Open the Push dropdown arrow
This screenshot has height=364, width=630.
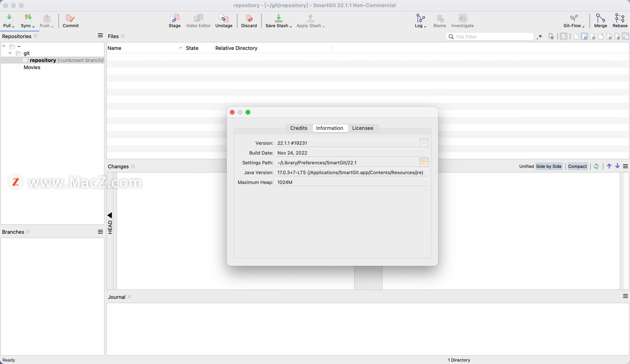[x=52, y=26]
